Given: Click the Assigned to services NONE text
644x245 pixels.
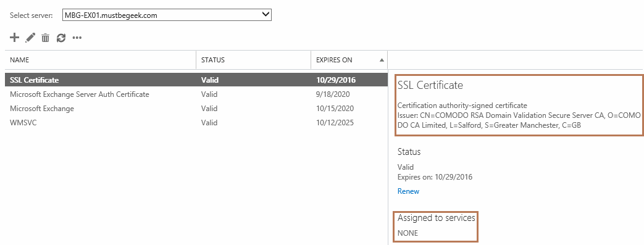Looking at the screenshot, I should 408,233.
